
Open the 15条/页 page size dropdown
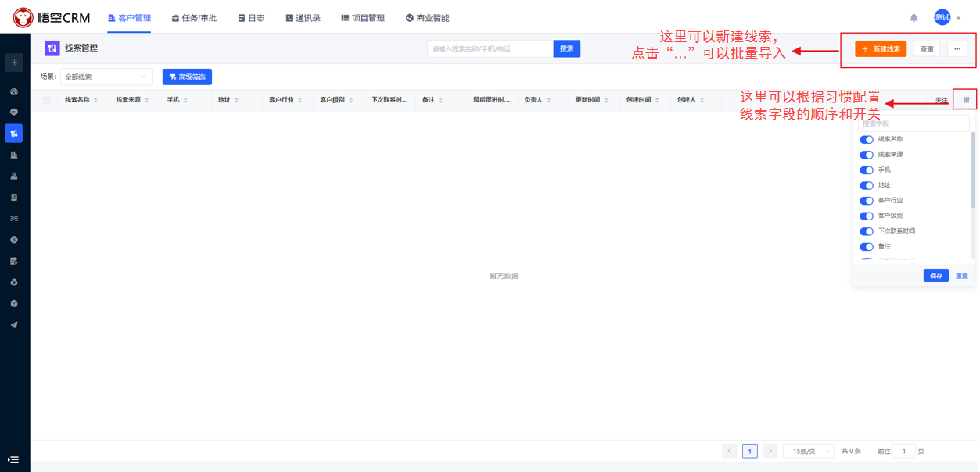click(808, 451)
